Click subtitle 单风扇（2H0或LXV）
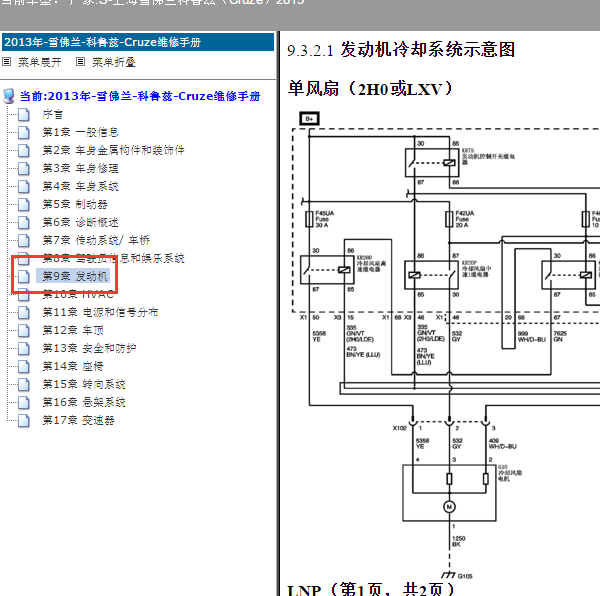This screenshot has width=600, height=596. (370, 89)
